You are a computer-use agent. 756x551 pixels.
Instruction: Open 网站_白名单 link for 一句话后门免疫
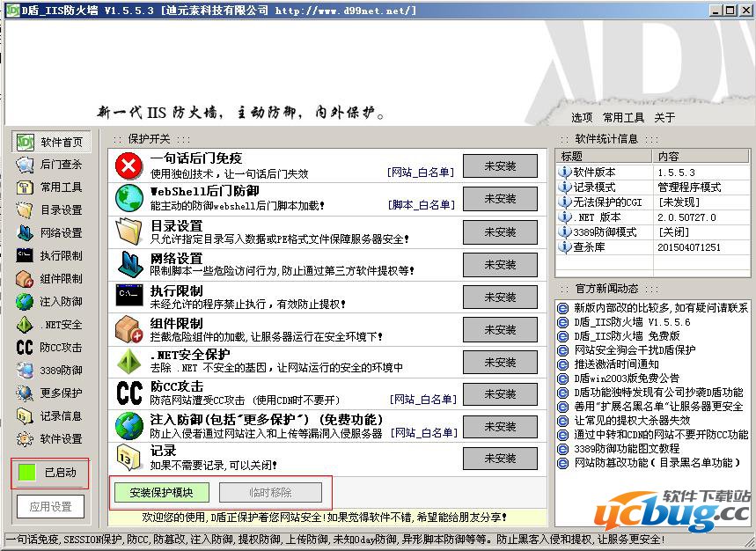coord(421,173)
